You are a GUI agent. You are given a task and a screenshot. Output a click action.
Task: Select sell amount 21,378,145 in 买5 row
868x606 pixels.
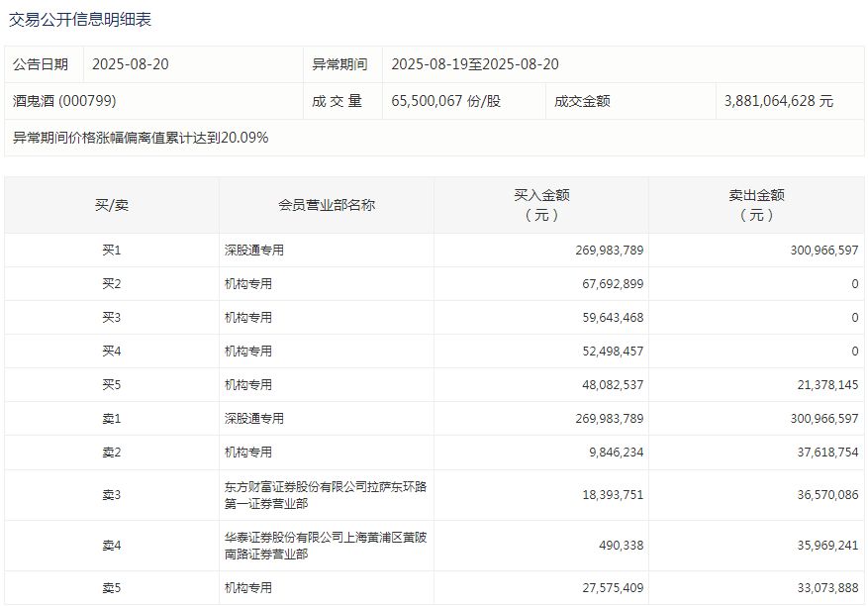[x=827, y=385]
